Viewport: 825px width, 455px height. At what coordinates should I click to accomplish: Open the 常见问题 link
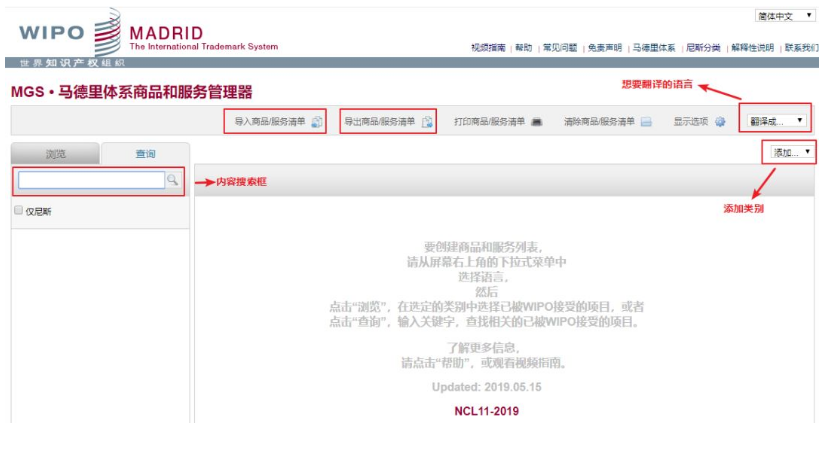coord(560,48)
